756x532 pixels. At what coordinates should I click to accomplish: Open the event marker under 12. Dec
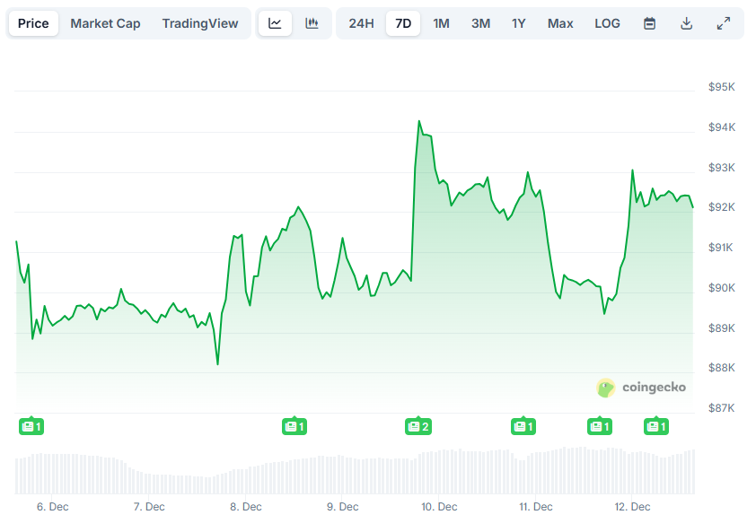tap(656, 426)
